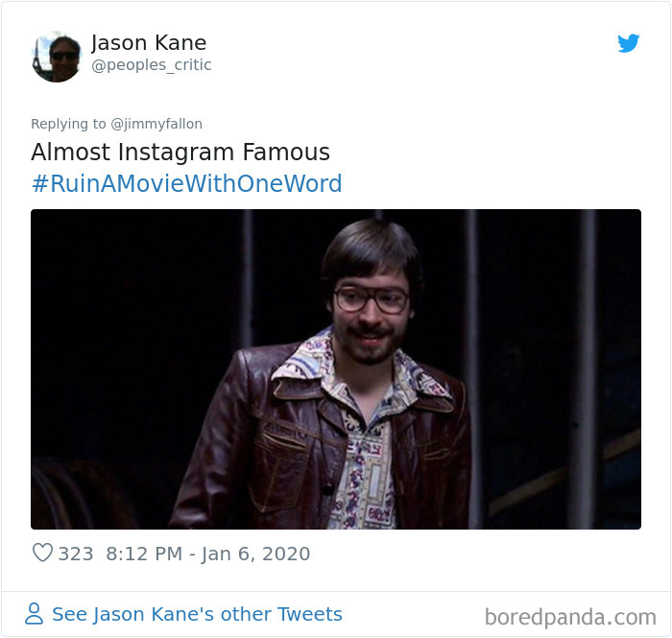Open the #RuinAMovieWithOneWord hashtag
This screenshot has width=672, height=638.
tap(186, 183)
